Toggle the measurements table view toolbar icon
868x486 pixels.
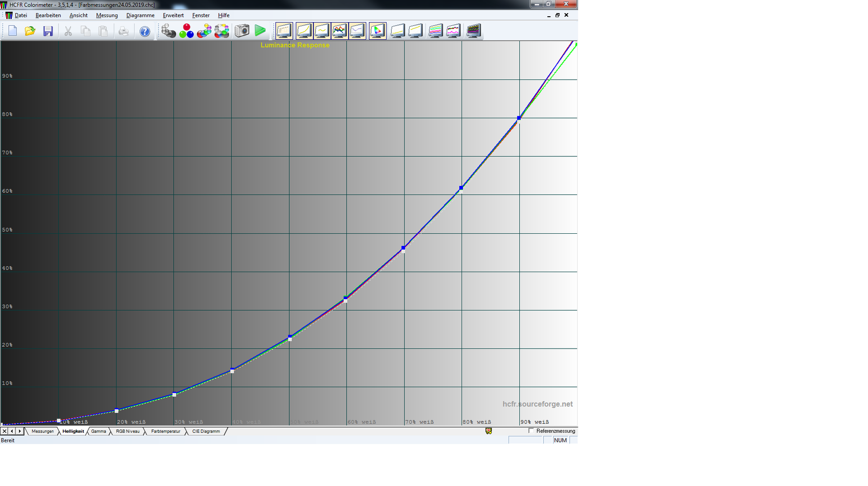coord(284,31)
